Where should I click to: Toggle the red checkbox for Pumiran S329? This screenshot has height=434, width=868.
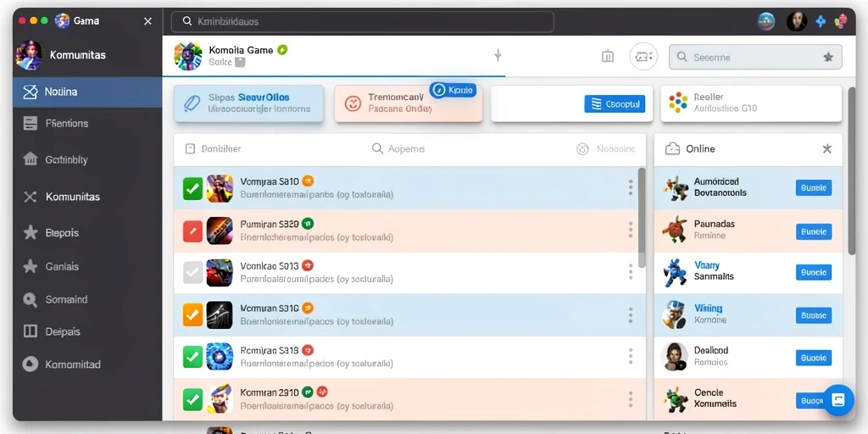(x=192, y=231)
